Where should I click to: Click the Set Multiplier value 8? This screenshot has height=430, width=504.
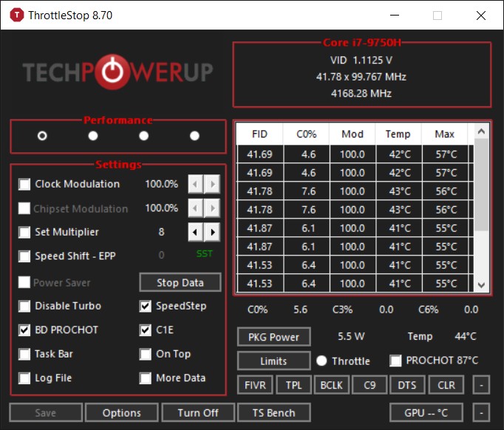tap(161, 232)
